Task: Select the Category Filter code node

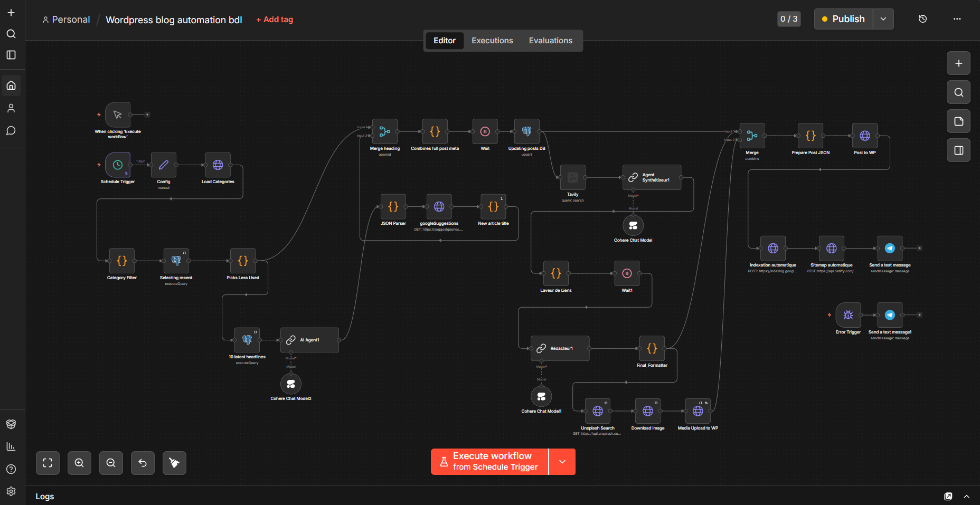Action: [122, 261]
